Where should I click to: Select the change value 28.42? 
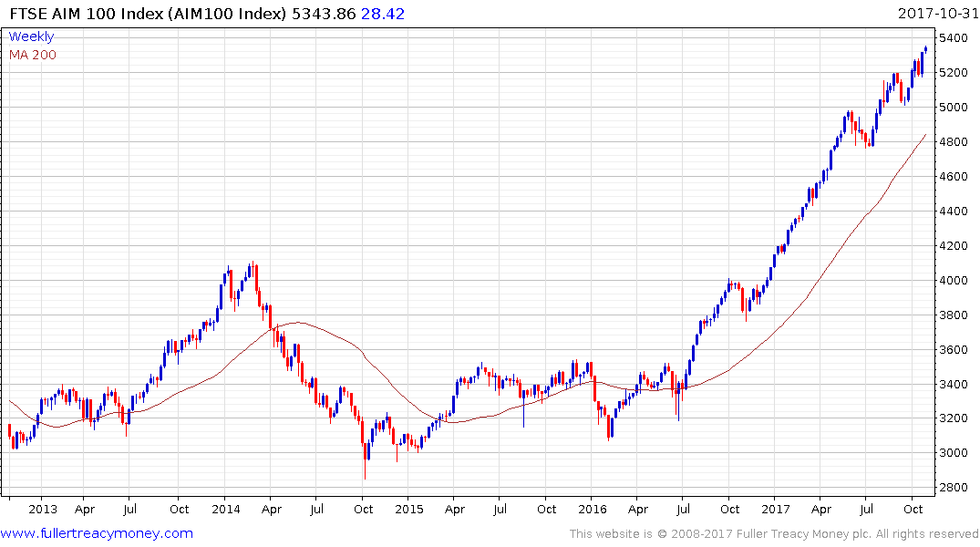383,13
